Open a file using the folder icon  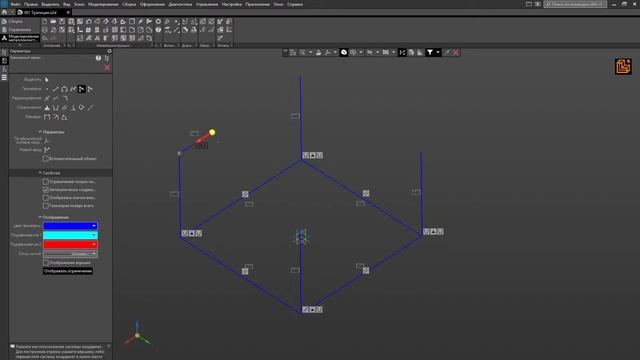click(53, 22)
